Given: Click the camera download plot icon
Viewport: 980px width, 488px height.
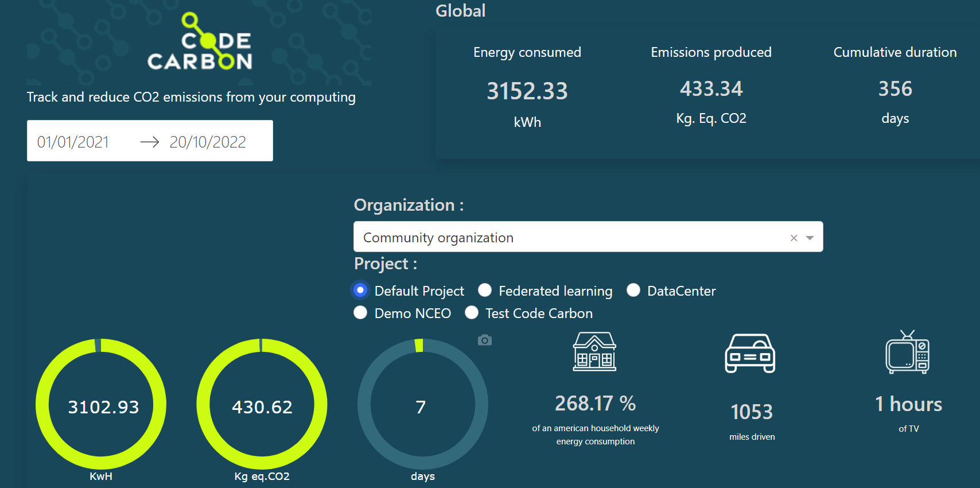Looking at the screenshot, I should pos(485,340).
